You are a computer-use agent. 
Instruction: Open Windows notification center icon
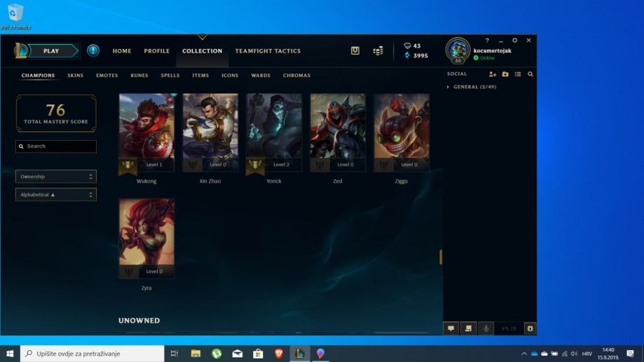pyautogui.click(x=631, y=354)
